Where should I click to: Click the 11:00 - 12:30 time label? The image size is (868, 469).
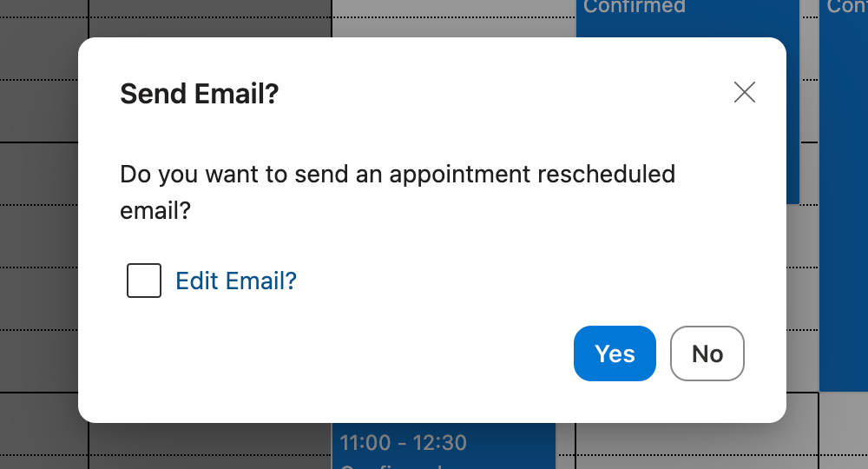[403, 443]
